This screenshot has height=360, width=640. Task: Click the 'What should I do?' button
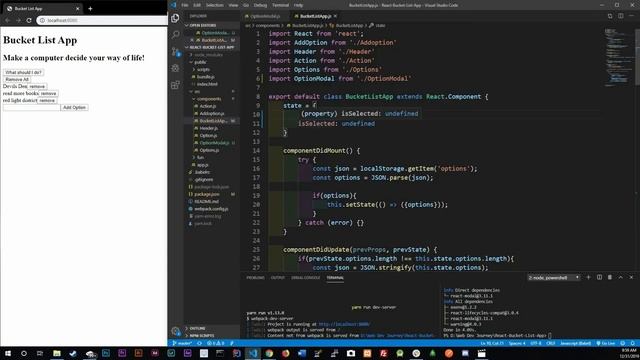[23, 72]
